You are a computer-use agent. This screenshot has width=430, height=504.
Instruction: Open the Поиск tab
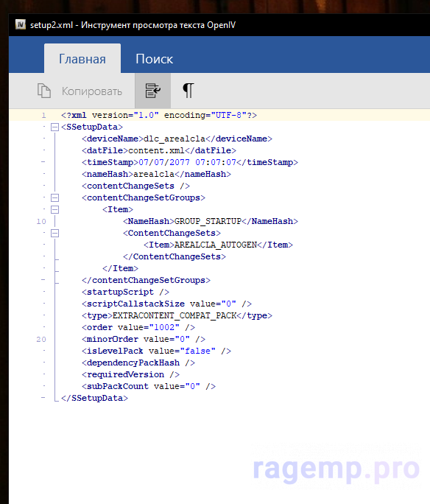pyautogui.click(x=154, y=59)
